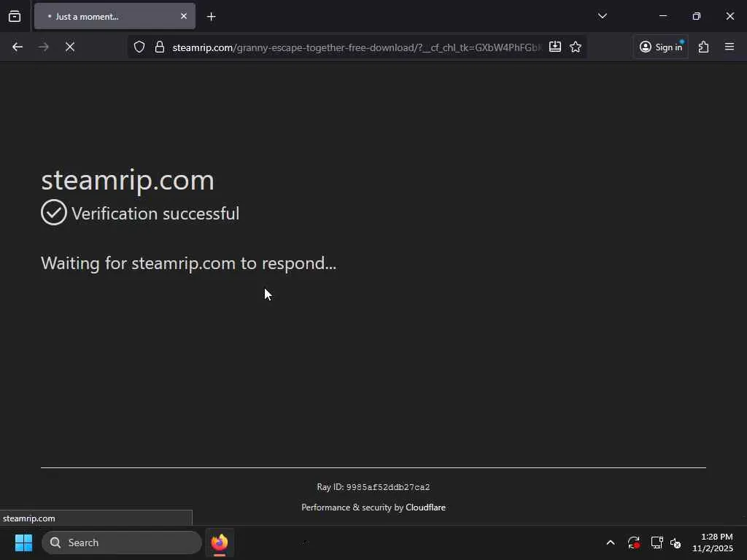Open tracking protection shield icon
Viewport: 747px width, 560px height.
click(139, 47)
